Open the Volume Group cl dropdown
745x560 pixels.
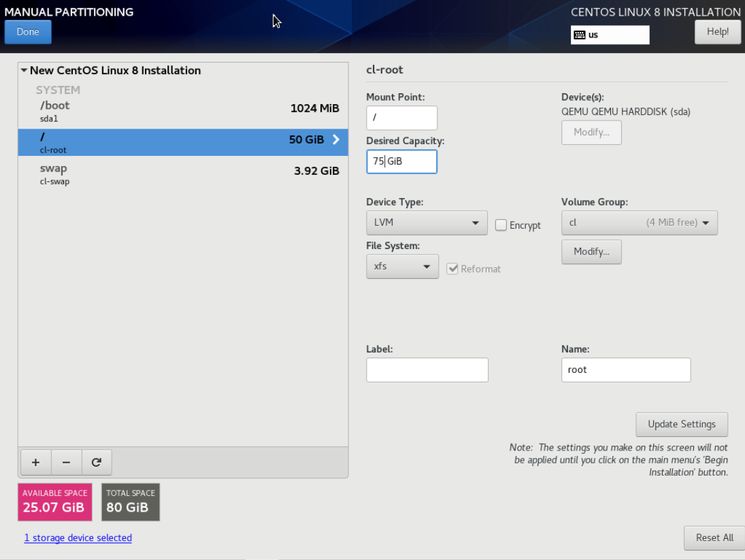click(x=640, y=223)
